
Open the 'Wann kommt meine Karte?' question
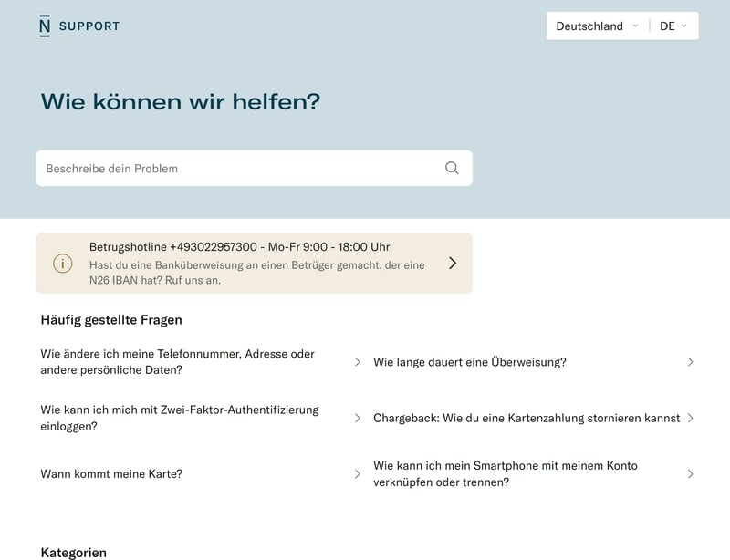point(111,474)
